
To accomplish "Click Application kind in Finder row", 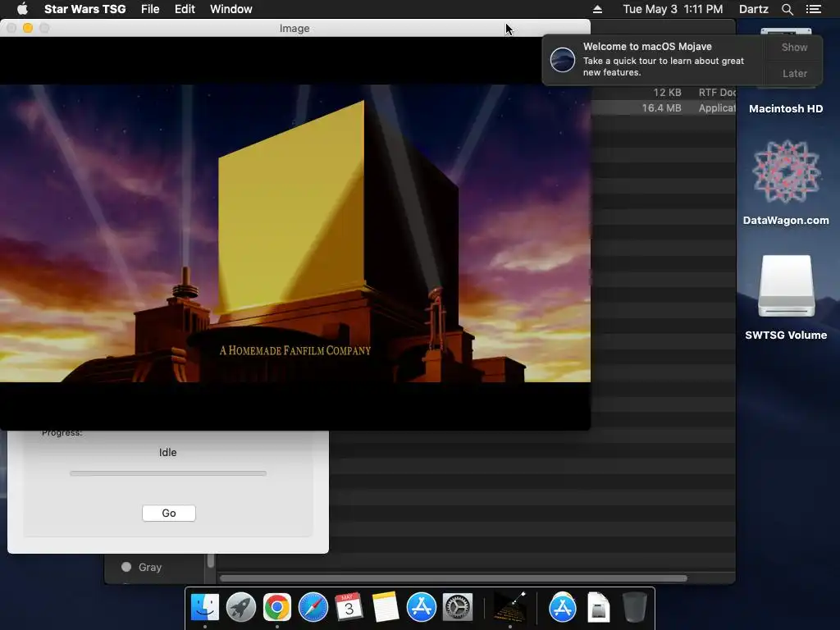I will coord(717,108).
